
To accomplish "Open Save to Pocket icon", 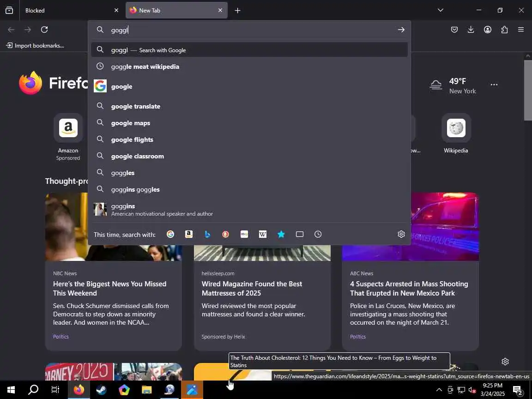I will coord(454,30).
